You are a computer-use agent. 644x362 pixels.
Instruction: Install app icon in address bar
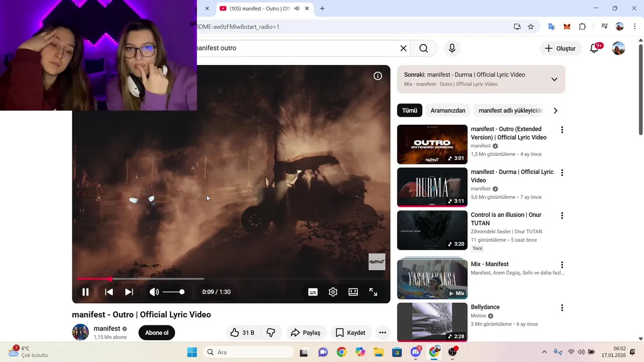coord(517,27)
